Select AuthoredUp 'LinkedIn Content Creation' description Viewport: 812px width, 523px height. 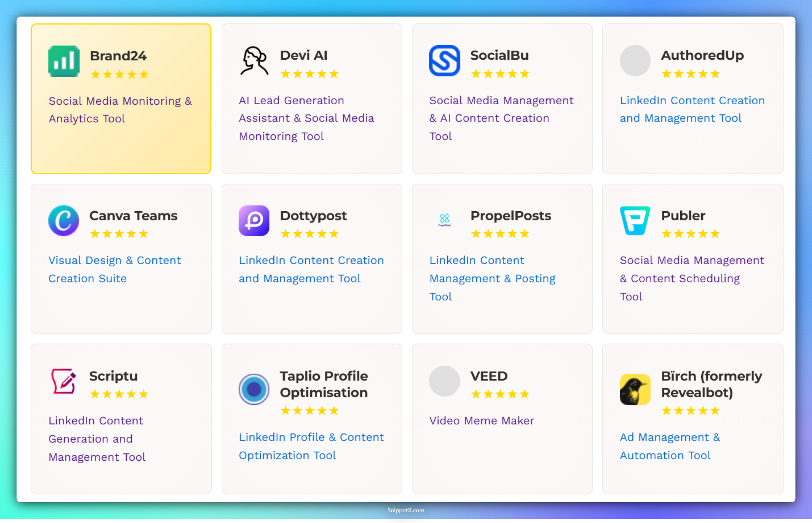coord(692,109)
